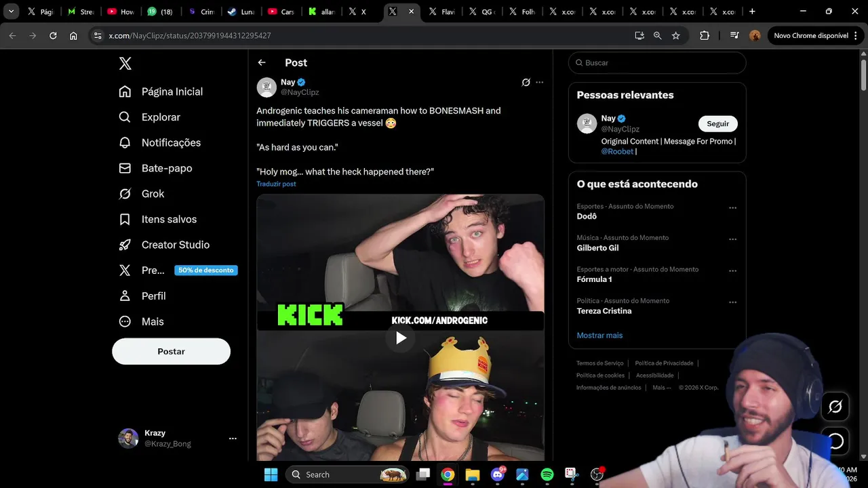
Task: Click Nay's avatar on the post
Action: tap(267, 87)
